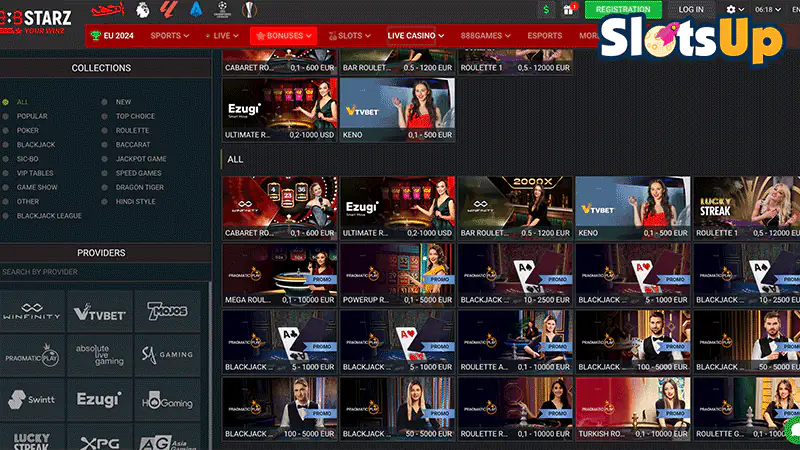Open Turkish Roulette game thumbnail
Screen dimensions: 800x450
tap(633, 409)
